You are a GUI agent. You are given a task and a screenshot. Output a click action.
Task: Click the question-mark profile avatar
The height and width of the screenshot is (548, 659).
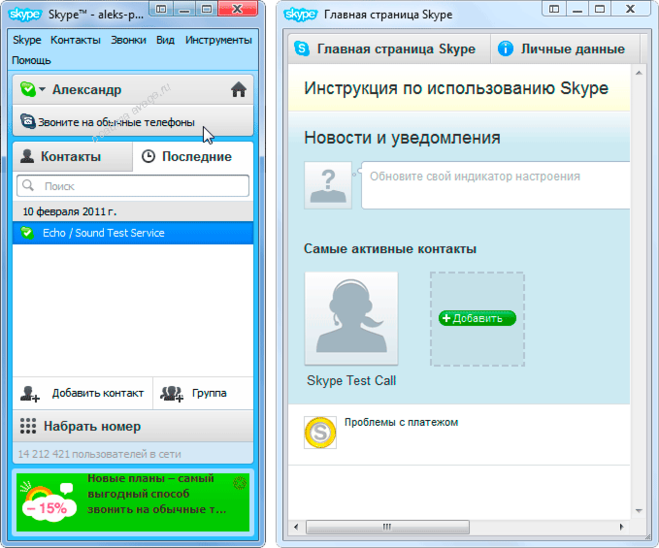(328, 185)
